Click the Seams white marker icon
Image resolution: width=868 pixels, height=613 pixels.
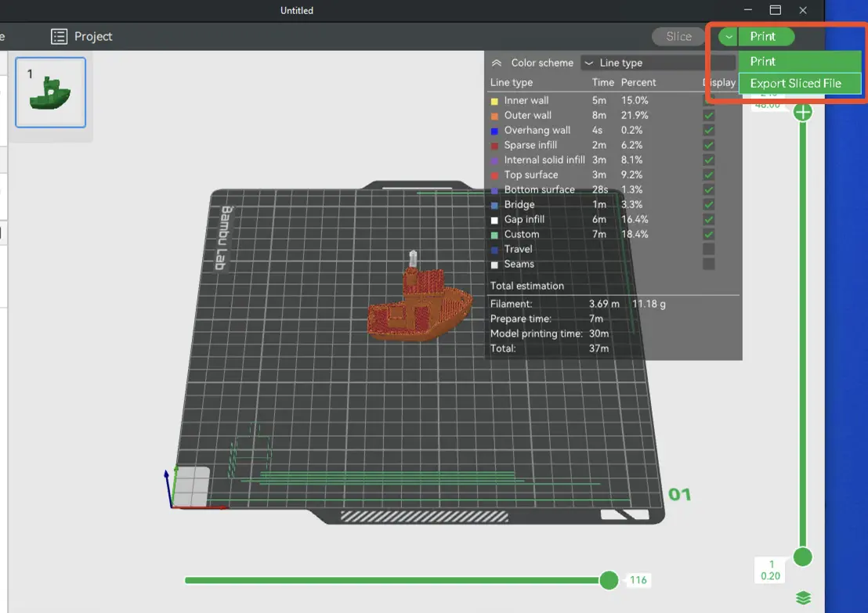point(494,265)
